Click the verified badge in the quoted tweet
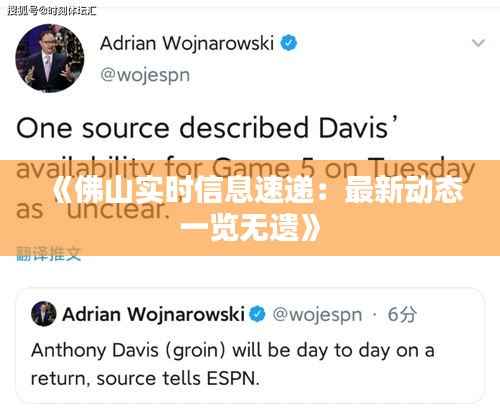Screen dimensions: 500x416 click(257, 314)
